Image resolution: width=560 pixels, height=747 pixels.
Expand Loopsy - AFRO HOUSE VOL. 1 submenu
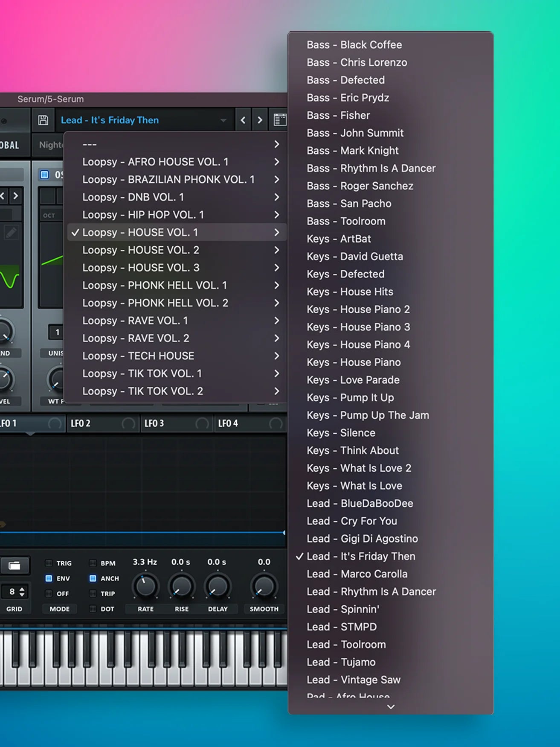pyautogui.click(x=277, y=162)
